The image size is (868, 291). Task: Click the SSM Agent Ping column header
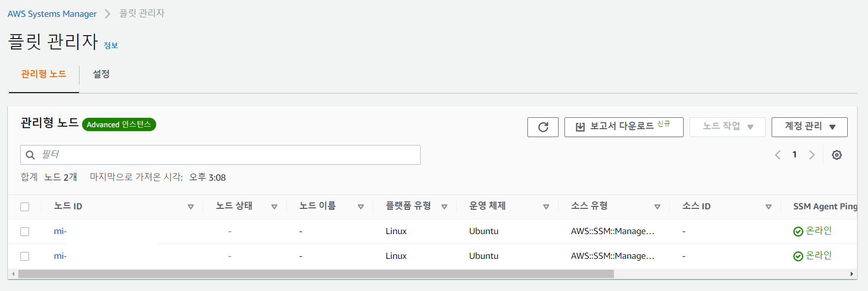pos(825,206)
